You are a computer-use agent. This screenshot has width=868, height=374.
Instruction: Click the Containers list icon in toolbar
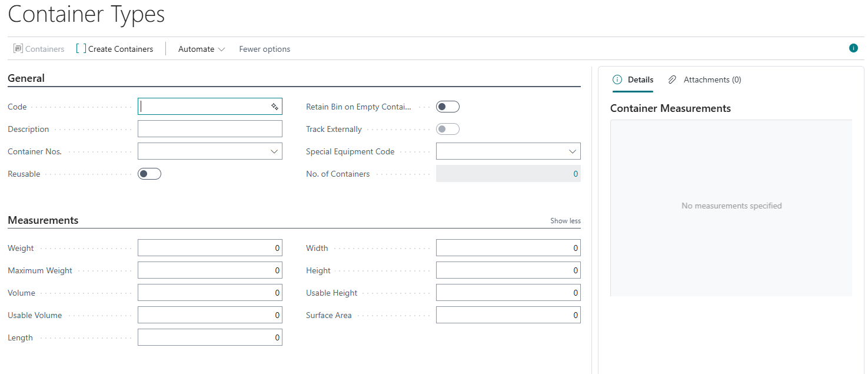[x=18, y=49]
